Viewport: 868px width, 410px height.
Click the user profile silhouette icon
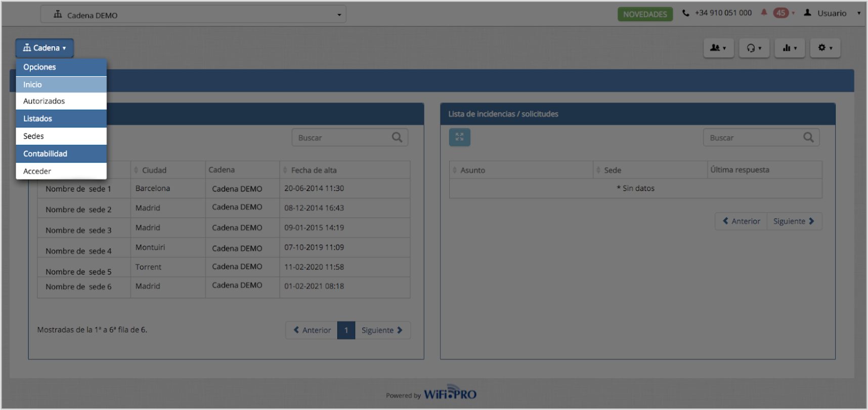click(808, 13)
